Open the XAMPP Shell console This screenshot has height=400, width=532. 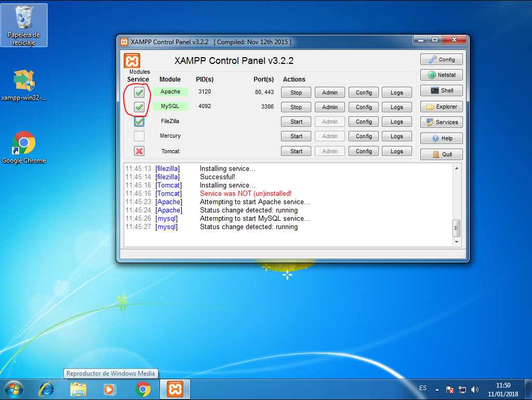point(441,90)
